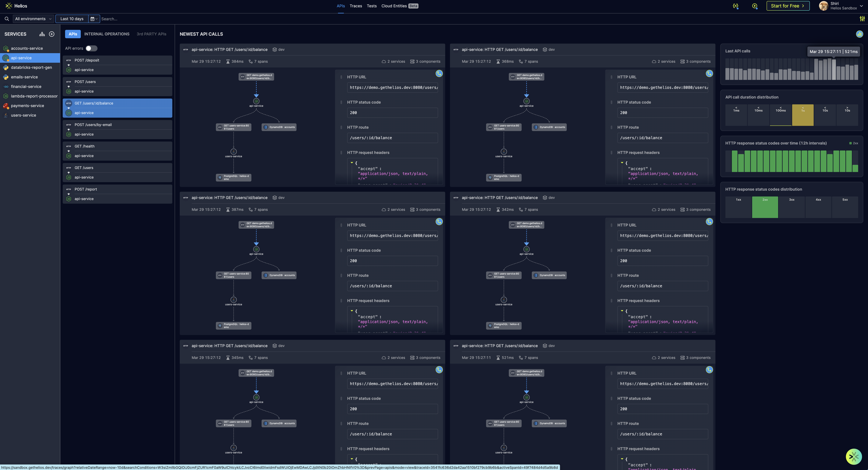Collapse the request headers JSON in the 521ms card
The height and width of the screenshot is (470, 868).
pos(622,459)
